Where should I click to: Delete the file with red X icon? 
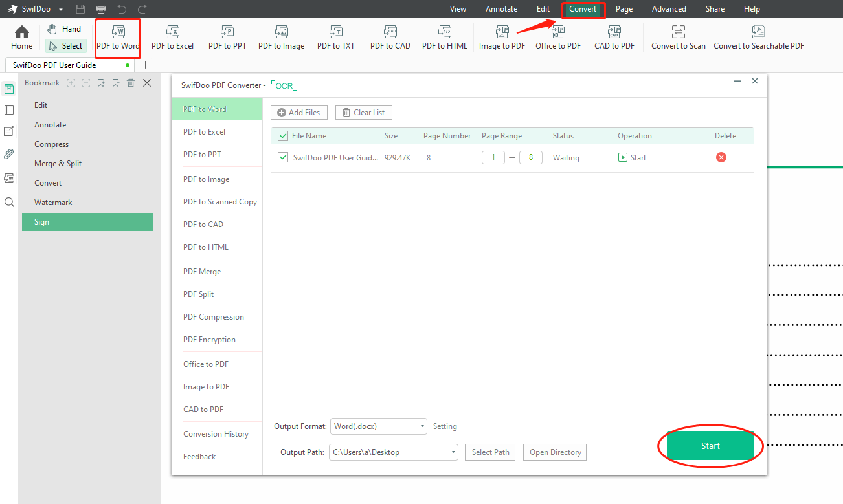pyautogui.click(x=721, y=157)
